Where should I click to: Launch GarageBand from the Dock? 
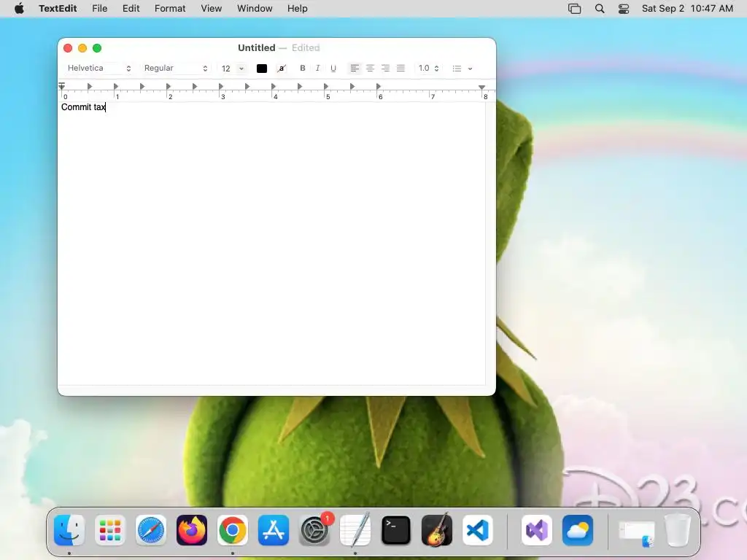[x=437, y=530]
